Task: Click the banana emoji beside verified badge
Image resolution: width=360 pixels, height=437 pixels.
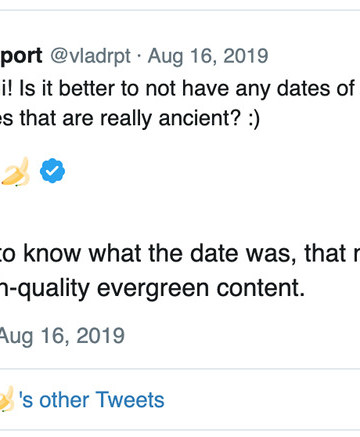Action: click(15, 171)
